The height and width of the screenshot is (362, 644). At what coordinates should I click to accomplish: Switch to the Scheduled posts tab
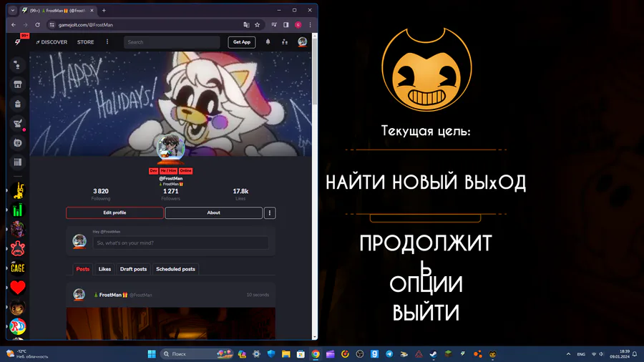click(x=175, y=269)
